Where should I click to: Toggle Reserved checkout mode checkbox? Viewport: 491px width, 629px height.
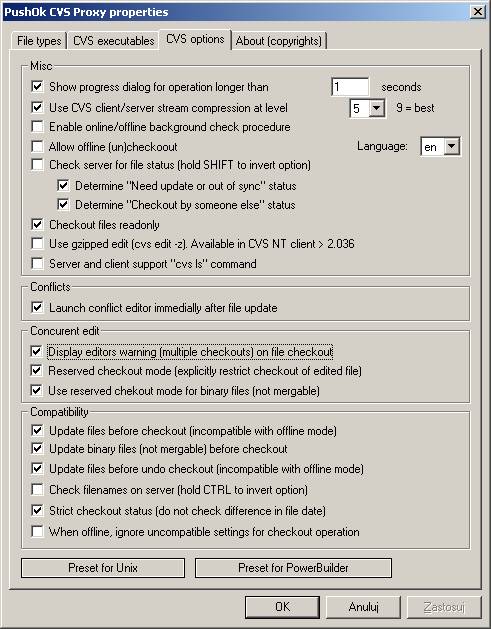click(x=37, y=371)
